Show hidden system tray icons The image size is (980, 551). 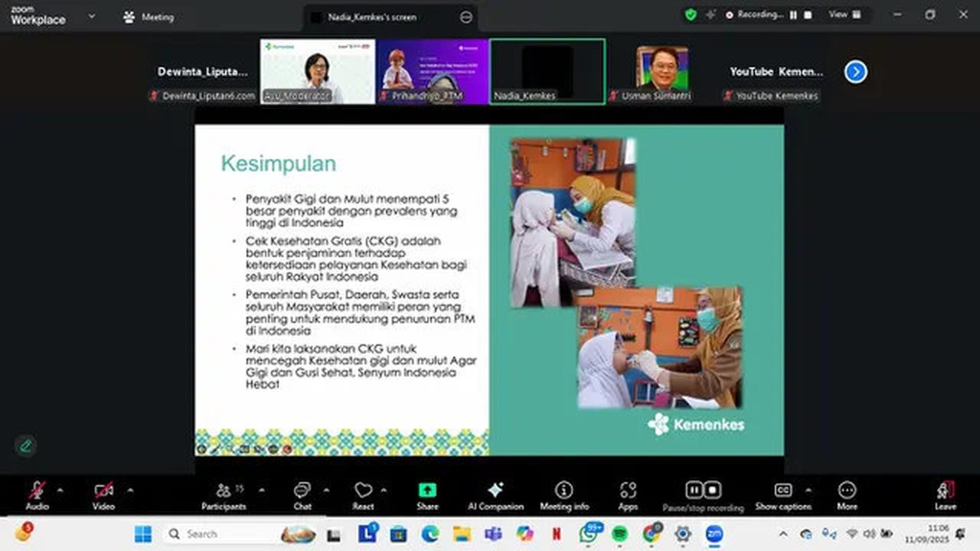(782, 534)
